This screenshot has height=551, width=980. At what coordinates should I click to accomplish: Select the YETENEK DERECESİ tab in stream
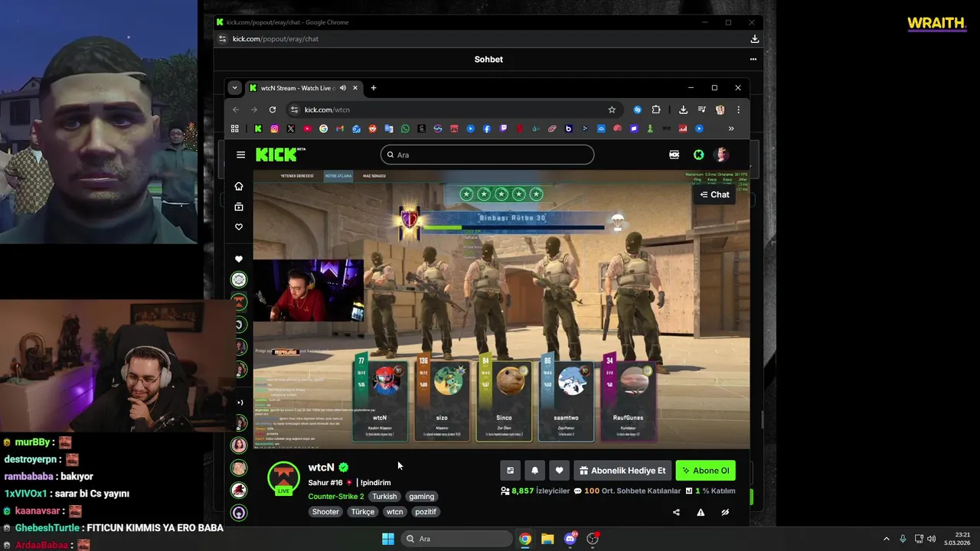tap(297, 176)
